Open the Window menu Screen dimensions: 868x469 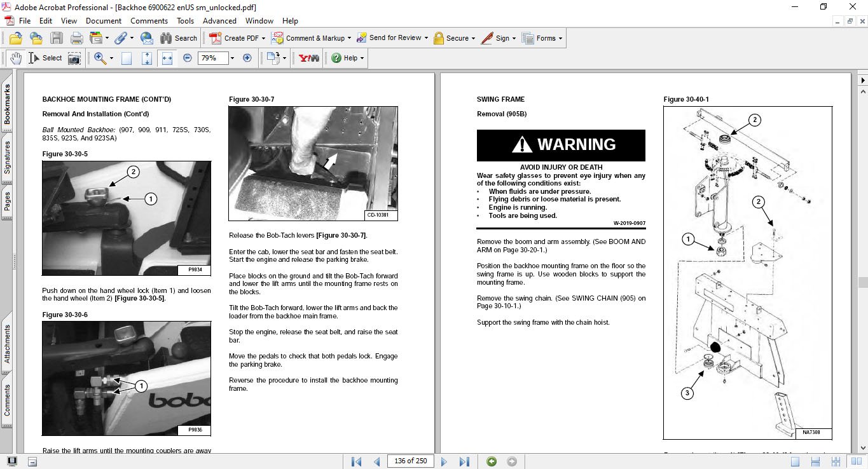tap(259, 21)
